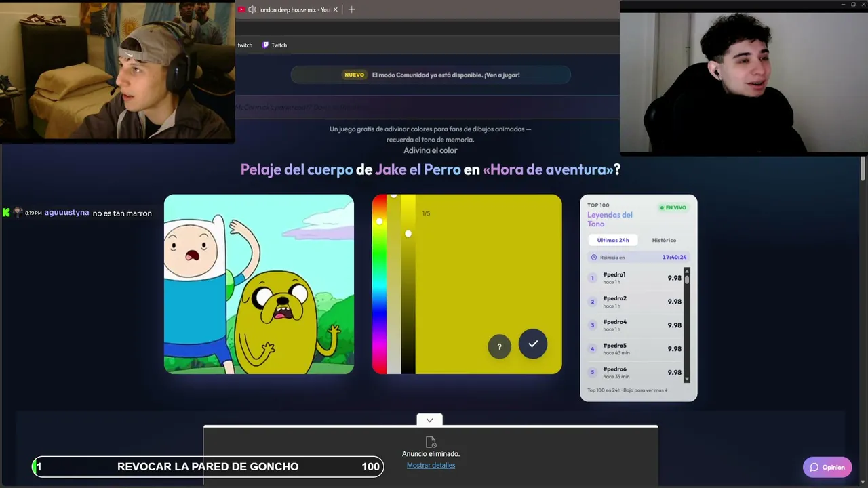Click the leaderboard scrollbar down arrow

tap(687, 380)
